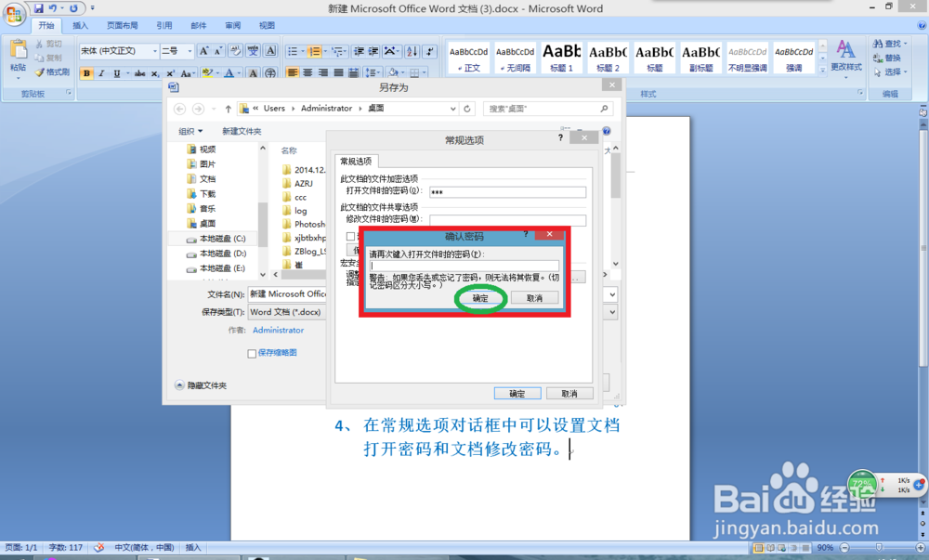Screen dimensions: 929x560
Task: Expand the styles gallery more arrow
Action: (x=822, y=70)
